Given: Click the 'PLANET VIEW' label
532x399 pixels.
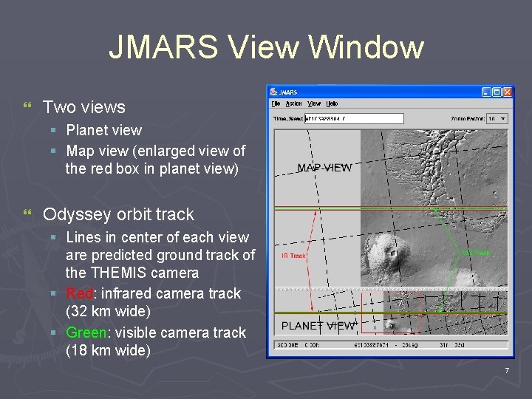Looking at the screenshot, I should pyautogui.click(x=319, y=326).
